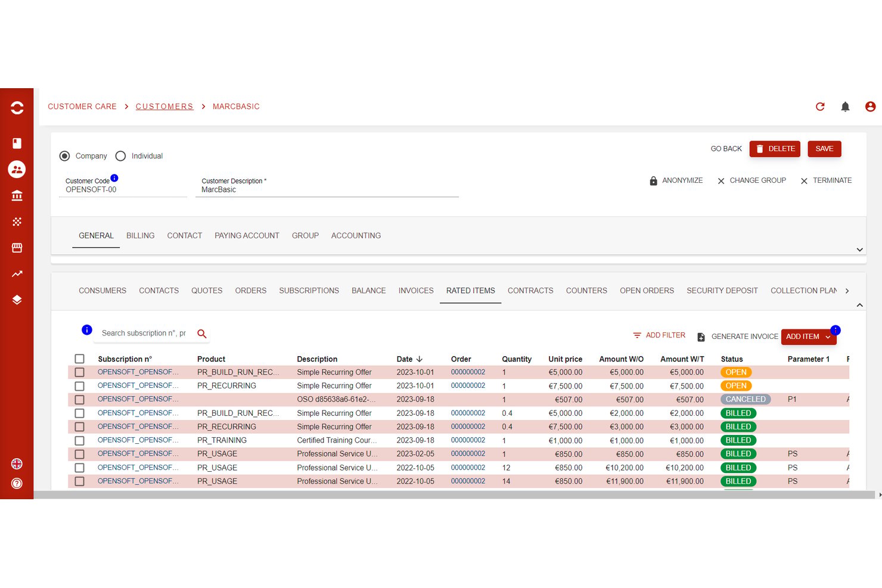The height and width of the screenshot is (588, 882).
Task: Click the first orange OPEN status badge
Action: [x=736, y=372]
